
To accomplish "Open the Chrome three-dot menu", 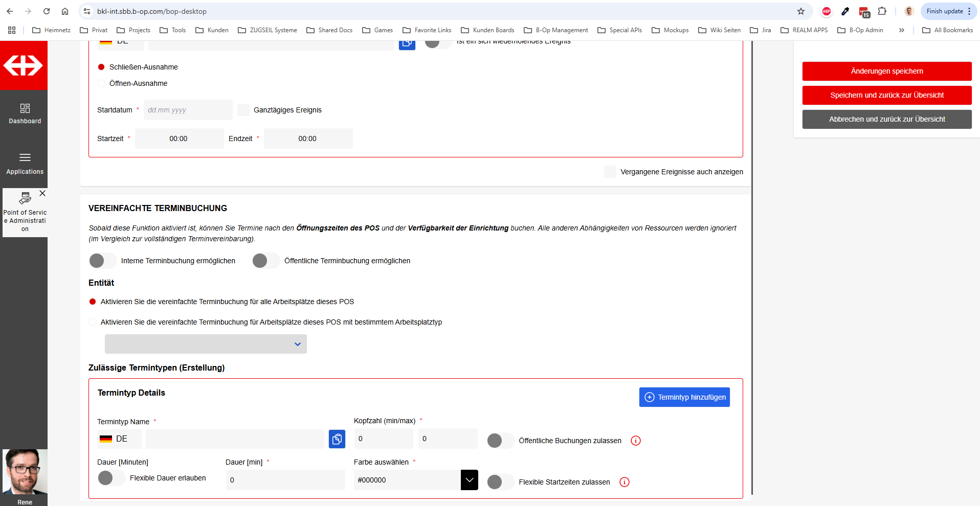I will click(969, 11).
